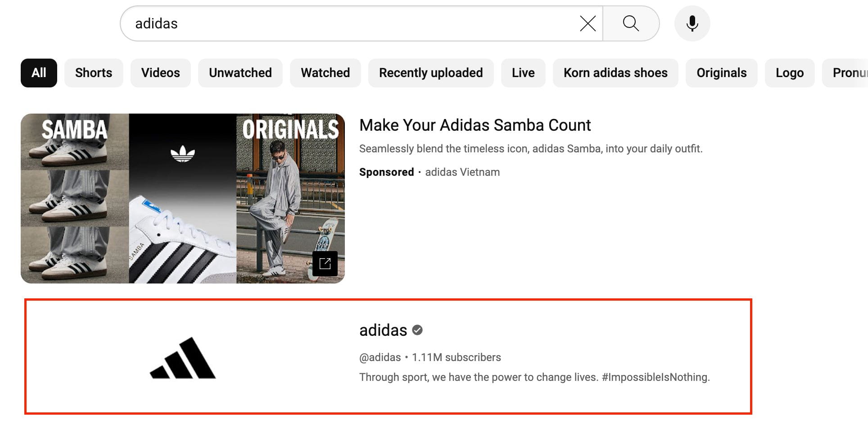Screen dimensions: 868x439
Task: Open the adidas channel name link
Action: pos(383,330)
